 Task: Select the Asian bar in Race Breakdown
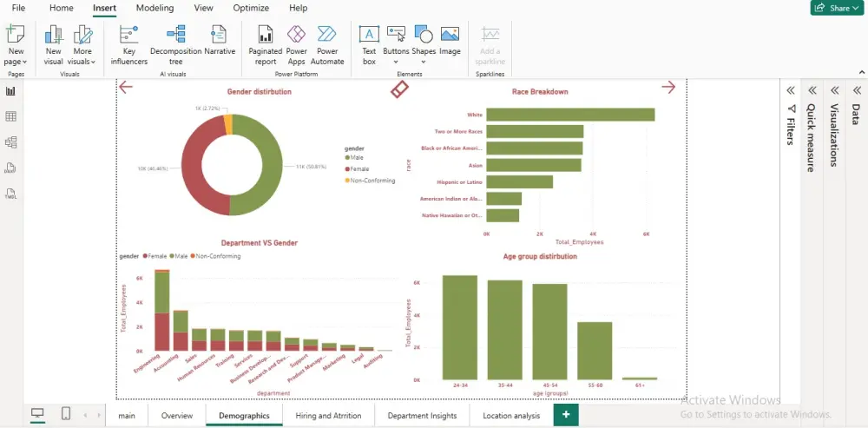(x=534, y=165)
